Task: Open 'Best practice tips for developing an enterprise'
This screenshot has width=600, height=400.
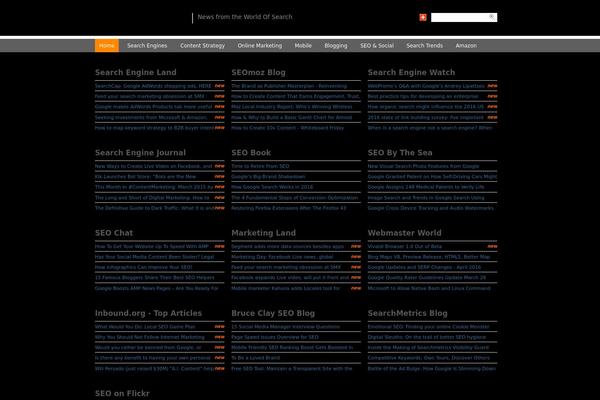Action: [x=423, y=96]
